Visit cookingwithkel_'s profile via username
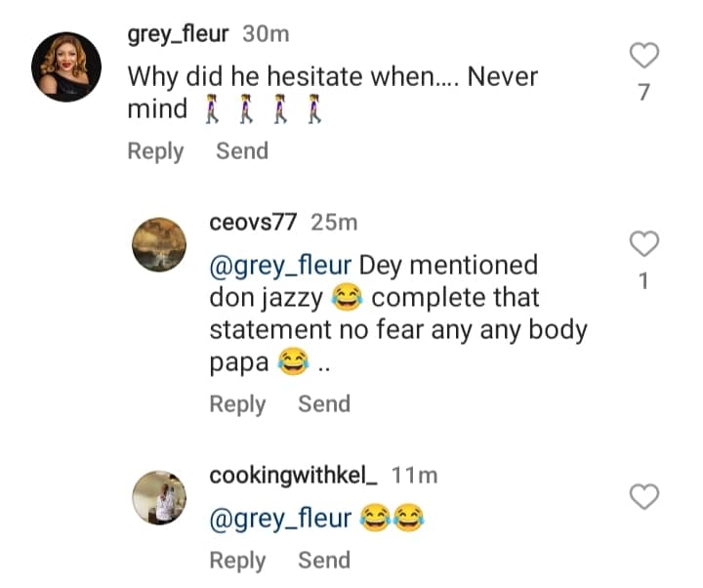This screenshot has height=588, width=703. click(293, 476)
